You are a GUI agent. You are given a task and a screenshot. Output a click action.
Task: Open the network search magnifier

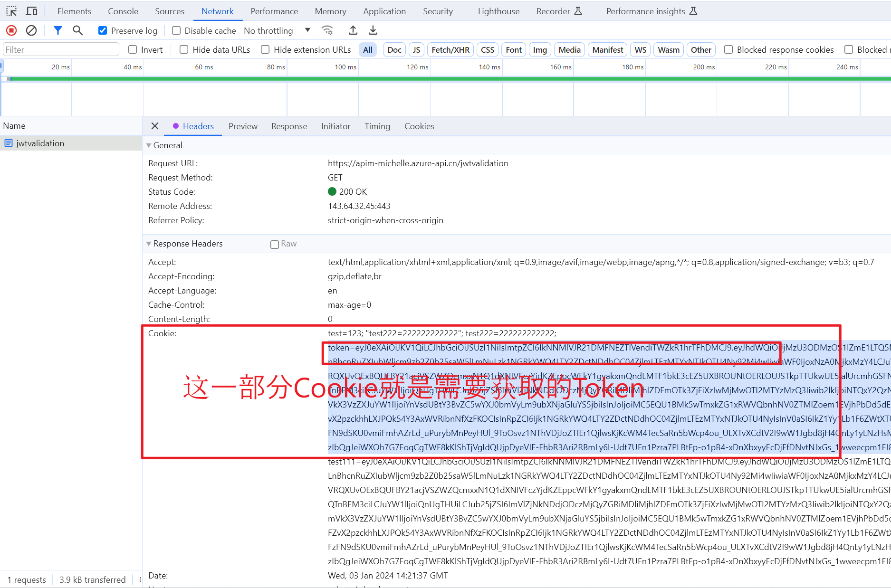(77, 31)
